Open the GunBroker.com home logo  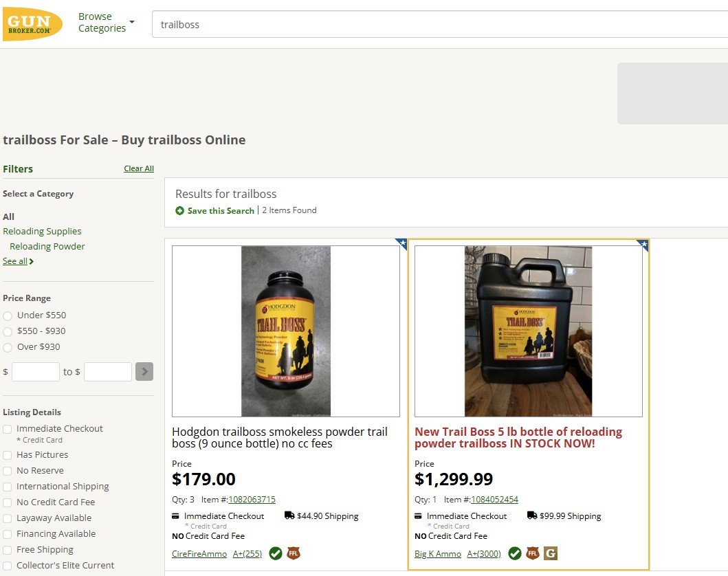[32, 24]
